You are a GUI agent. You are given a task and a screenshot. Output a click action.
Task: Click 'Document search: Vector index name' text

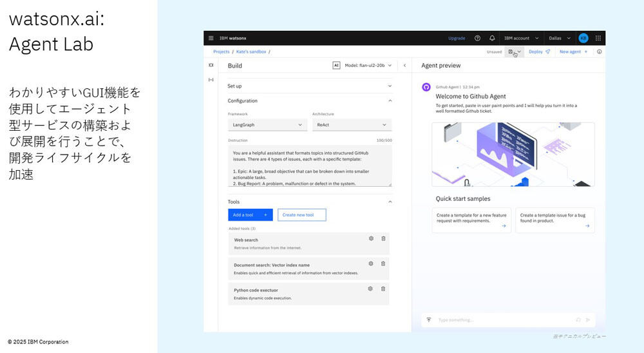(x=272, y=265)
